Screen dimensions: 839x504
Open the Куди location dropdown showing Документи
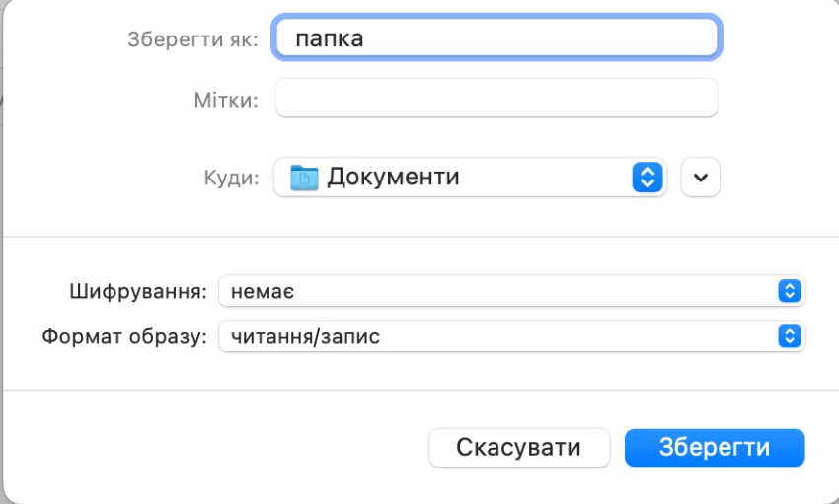point(470,178)
